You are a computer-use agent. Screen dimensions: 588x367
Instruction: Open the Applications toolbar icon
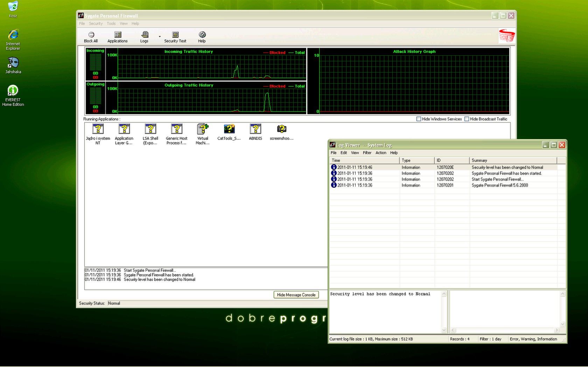pos(118,37)
